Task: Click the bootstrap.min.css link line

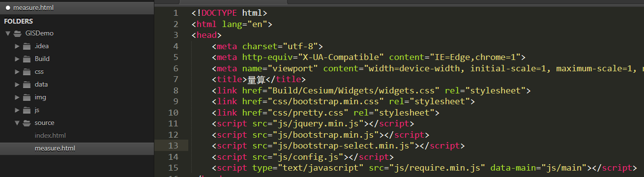Action: 343,101
